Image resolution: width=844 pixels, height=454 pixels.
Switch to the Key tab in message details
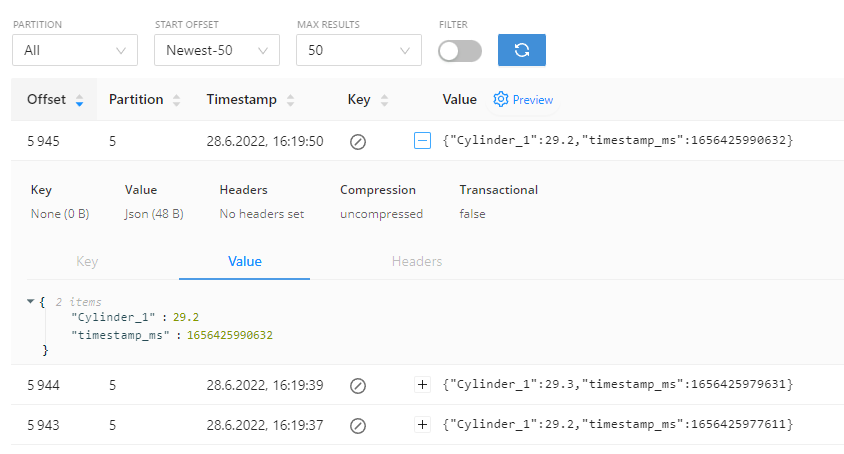pyautogui.click(x=87, y=262)
